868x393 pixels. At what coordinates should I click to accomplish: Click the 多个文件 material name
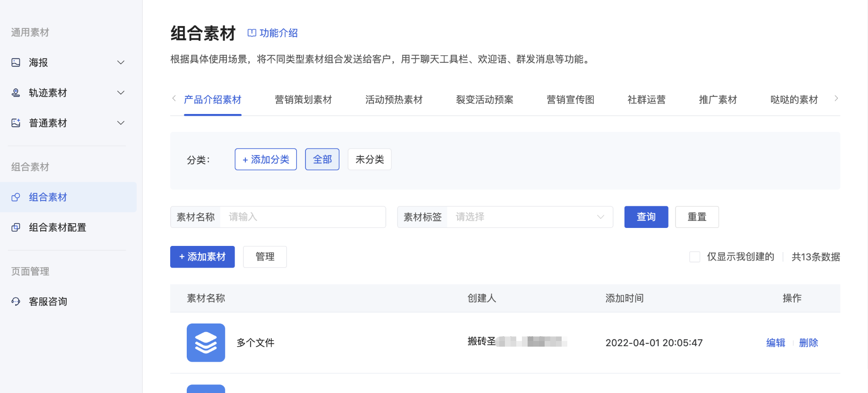255,343
